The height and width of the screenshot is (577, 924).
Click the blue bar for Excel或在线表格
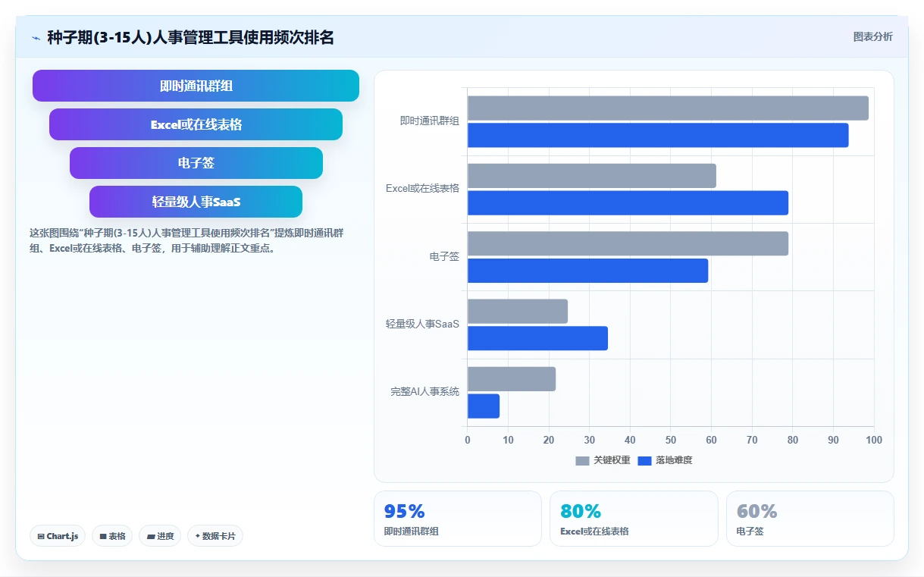point(628,202)
